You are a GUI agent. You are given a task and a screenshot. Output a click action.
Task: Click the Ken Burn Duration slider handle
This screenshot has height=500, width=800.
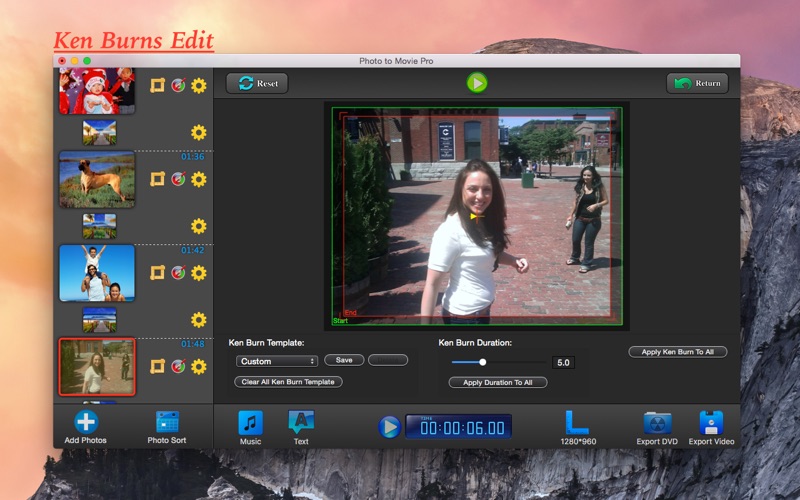pyautogui.click(x=483, y=362)
